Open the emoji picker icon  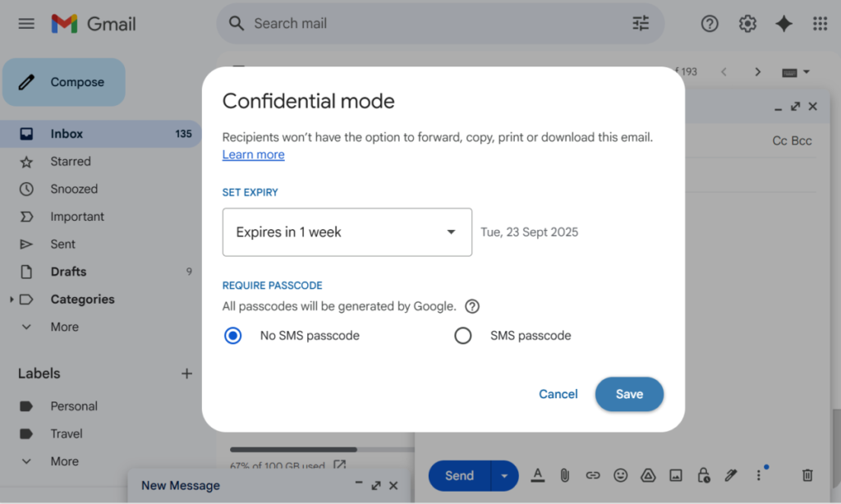pyautogui.click(x=621, y=475)
